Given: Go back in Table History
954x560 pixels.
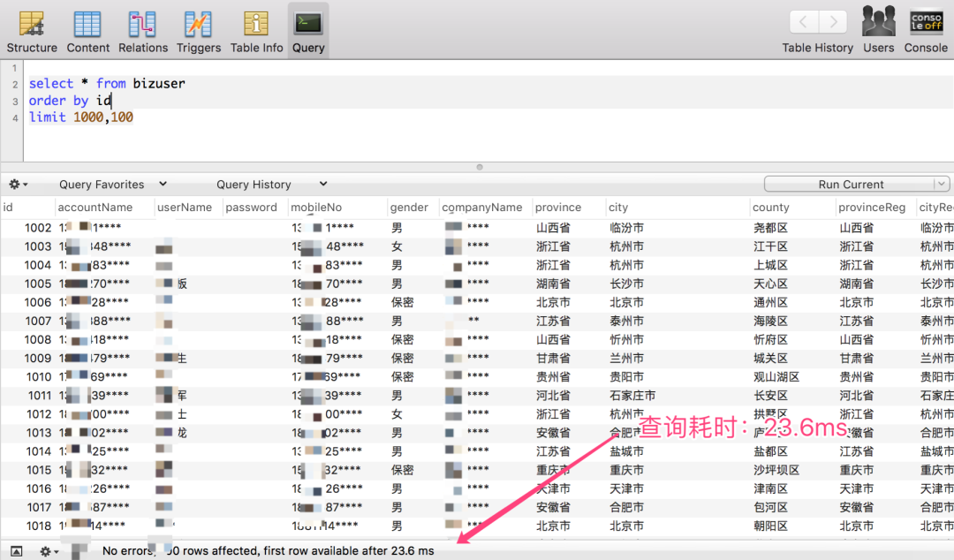Looking at the screenshot, I should pyautogui.click(x=803, y=22).
